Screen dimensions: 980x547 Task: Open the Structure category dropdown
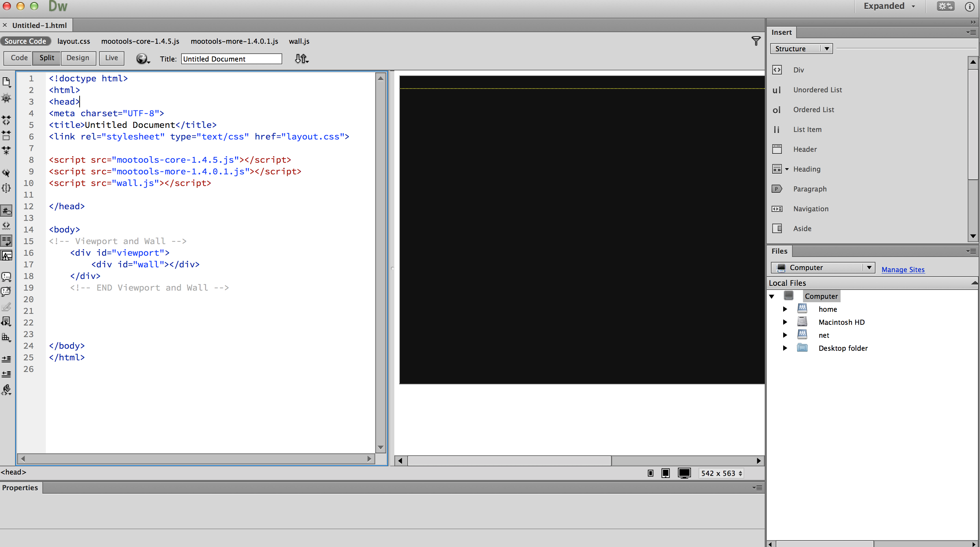coord(802,49)
